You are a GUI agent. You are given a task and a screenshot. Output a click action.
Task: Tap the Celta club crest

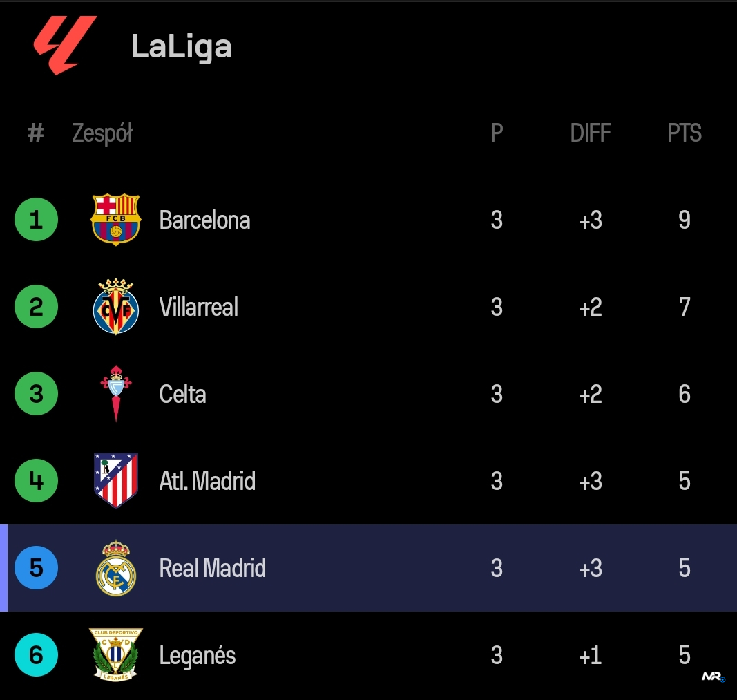click(x=116, y=394)
